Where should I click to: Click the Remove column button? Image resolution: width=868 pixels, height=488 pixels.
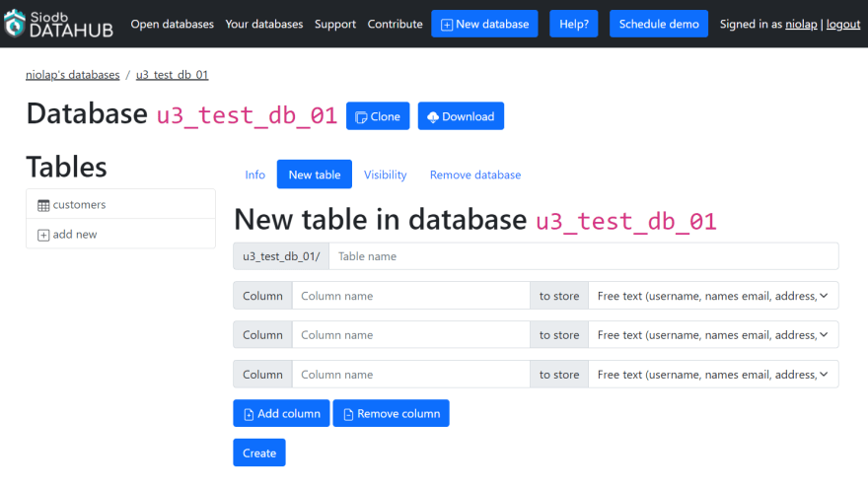point(391,413)
